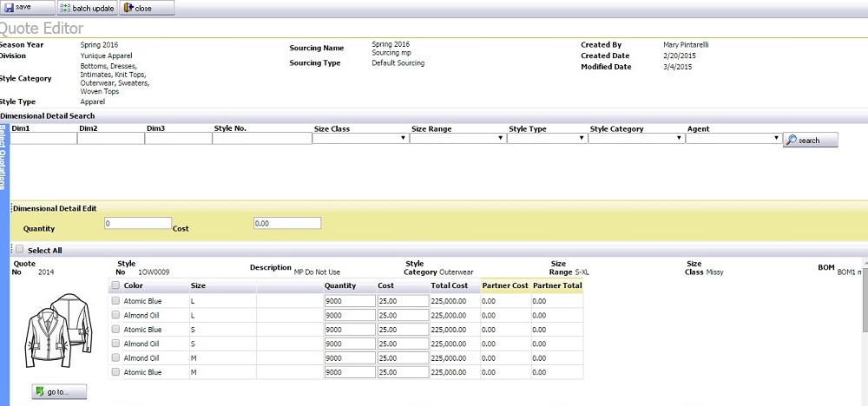Check the Almond Oil size S row
The height and width of the screenshot is (406, 868).
tap(115, 344)
